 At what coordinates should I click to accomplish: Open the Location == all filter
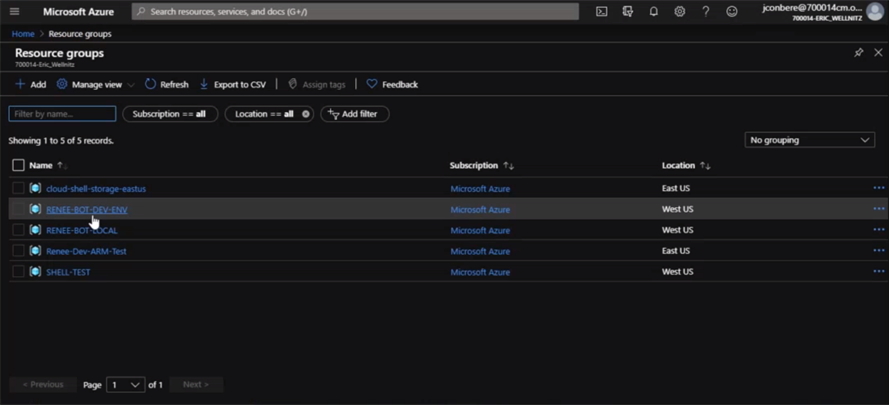264,114
